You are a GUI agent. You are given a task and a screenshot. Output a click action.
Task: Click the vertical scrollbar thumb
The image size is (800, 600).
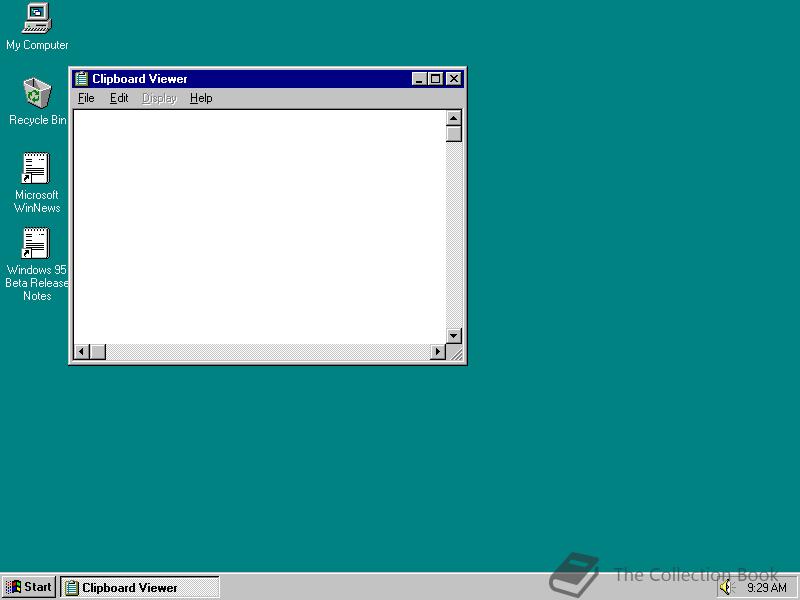point(454,134)
